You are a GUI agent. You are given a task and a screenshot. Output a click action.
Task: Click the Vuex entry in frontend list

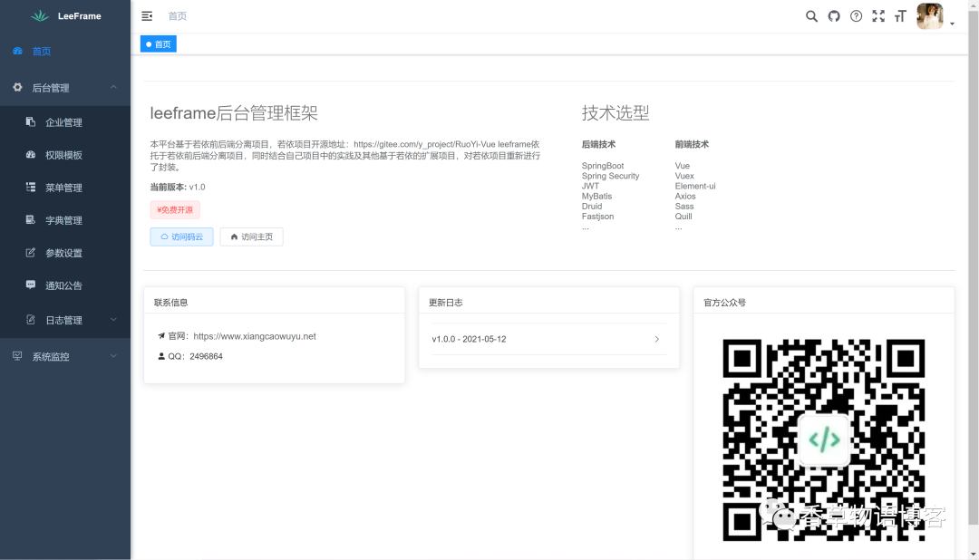tap(684, 176)
